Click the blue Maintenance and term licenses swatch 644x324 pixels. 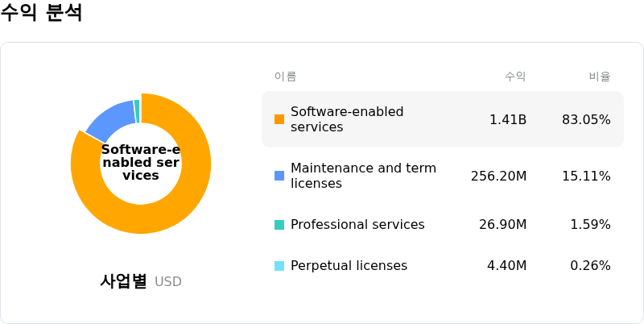279,176
